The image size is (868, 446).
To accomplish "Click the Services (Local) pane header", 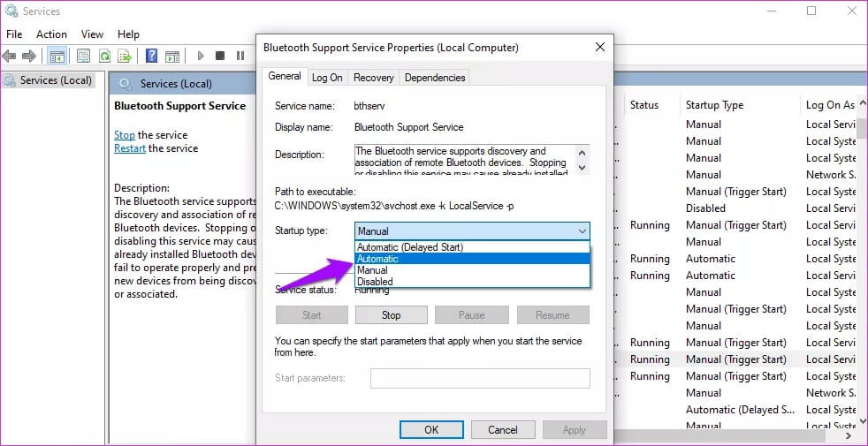I will [176, 84].
